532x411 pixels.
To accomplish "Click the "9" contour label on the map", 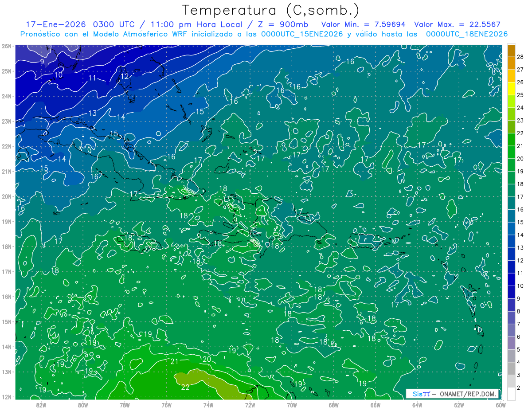I will pos(42,62).
